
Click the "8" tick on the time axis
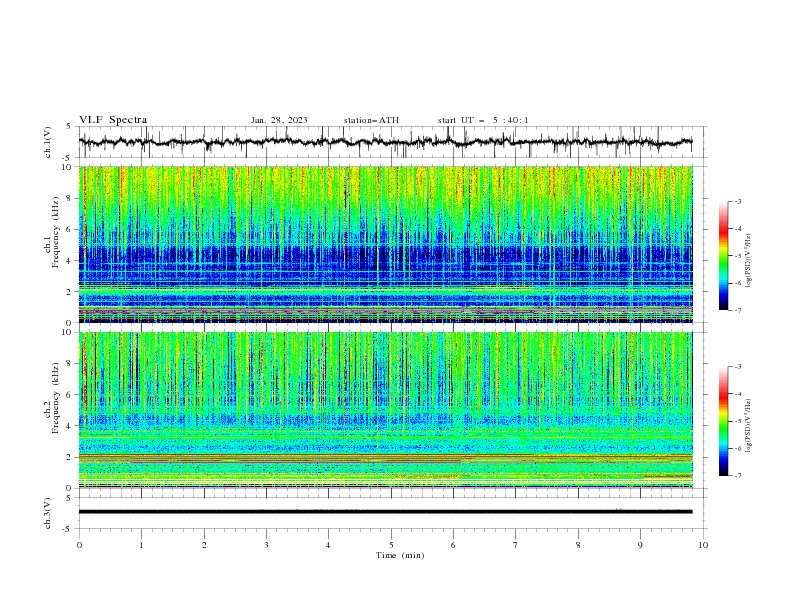click(578, 545)
